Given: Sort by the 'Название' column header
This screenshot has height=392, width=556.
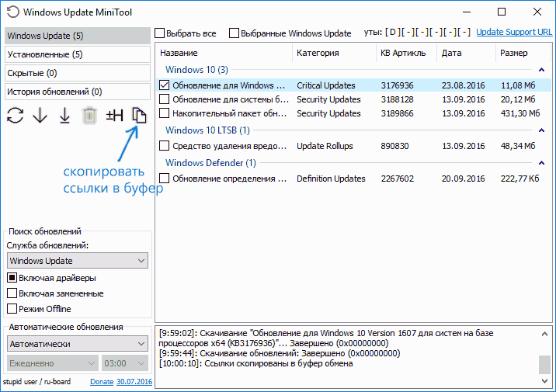Looking at the screenshot, I should point(224,53).
